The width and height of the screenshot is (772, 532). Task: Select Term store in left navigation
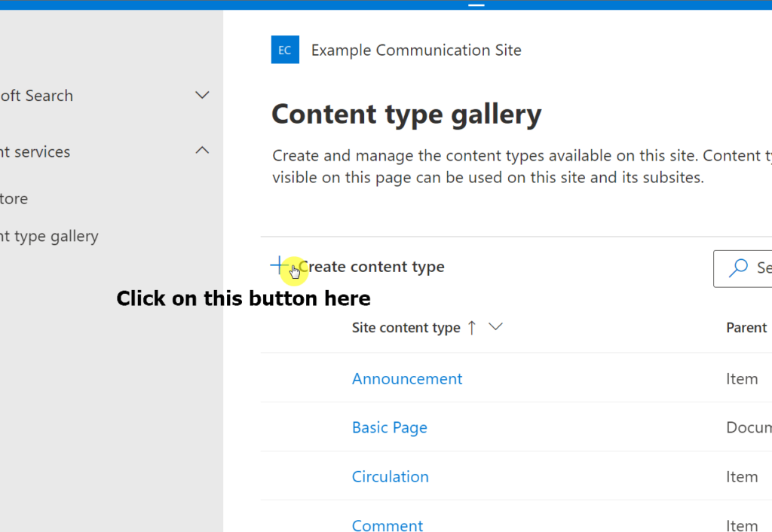(x=14, y=198)
